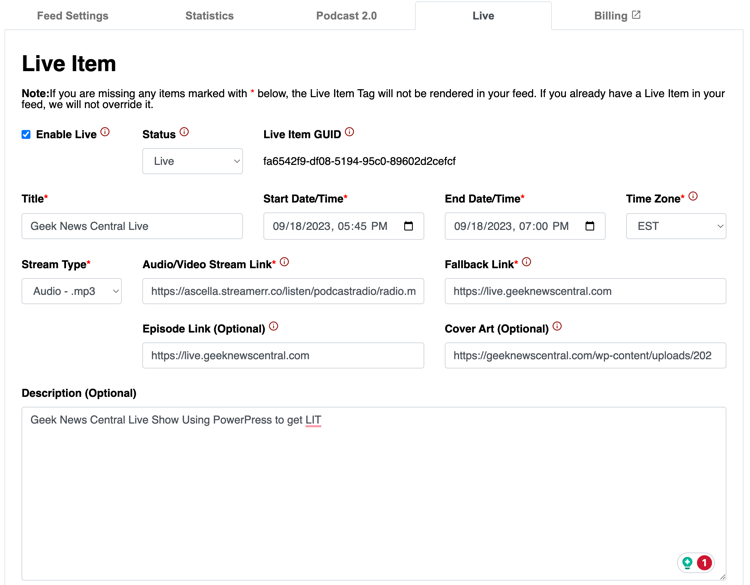Uncheck the Enable Live checkbox

coord(26,134)
